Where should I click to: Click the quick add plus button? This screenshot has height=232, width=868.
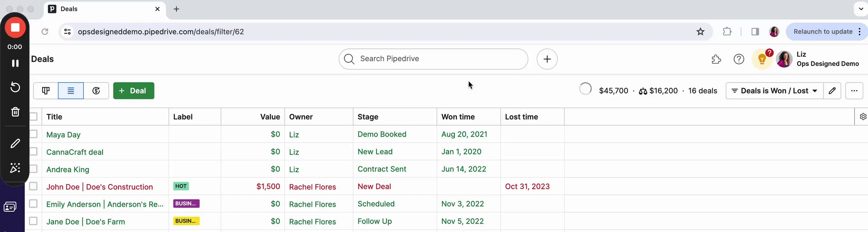click(547, 59)
